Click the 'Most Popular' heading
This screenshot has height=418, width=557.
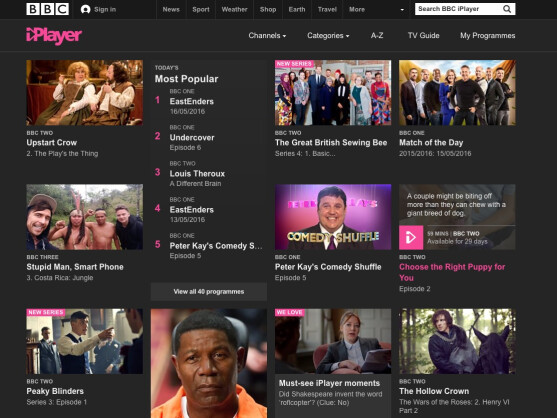[186, 79]
